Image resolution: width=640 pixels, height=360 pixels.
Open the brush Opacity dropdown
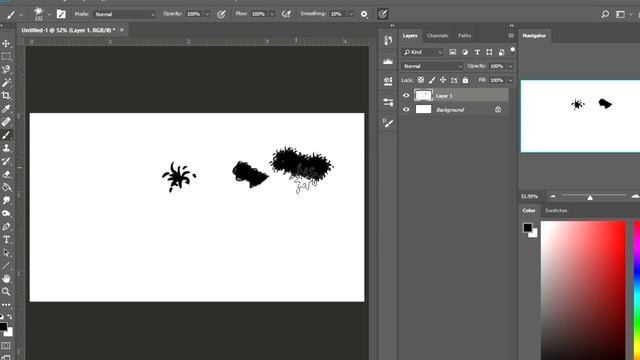[x=207, y=14]
